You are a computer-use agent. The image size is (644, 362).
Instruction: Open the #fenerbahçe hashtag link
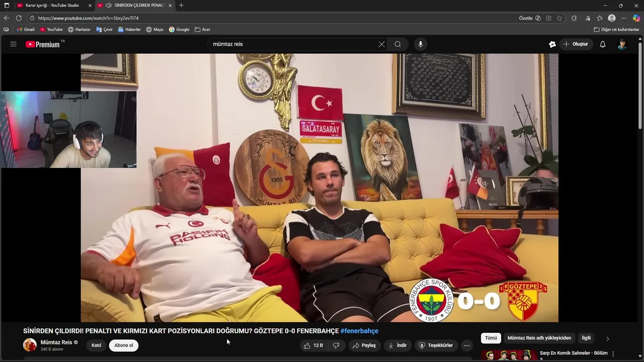(359, 331)
